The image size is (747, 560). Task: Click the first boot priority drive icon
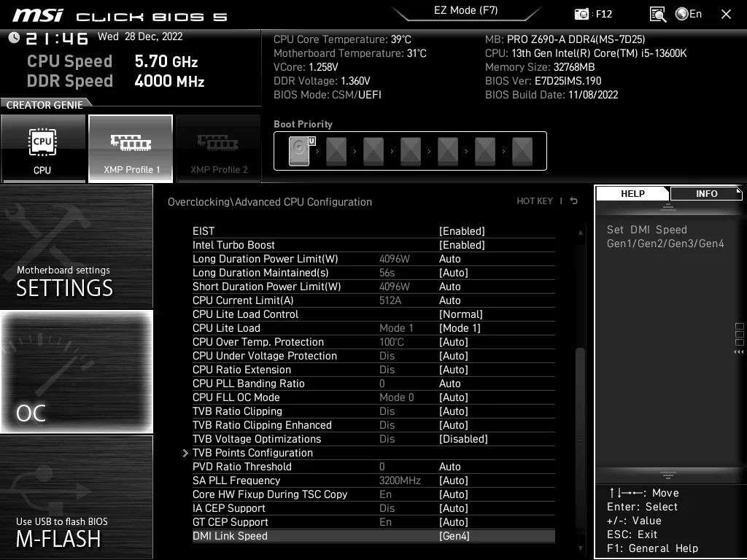click(299, 151)
